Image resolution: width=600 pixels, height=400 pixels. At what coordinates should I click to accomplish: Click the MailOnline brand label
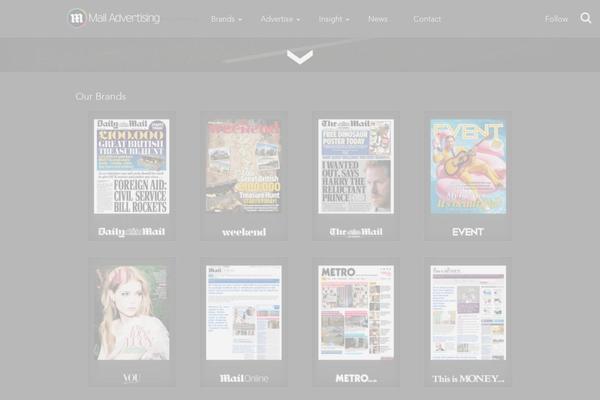[244, 378]
